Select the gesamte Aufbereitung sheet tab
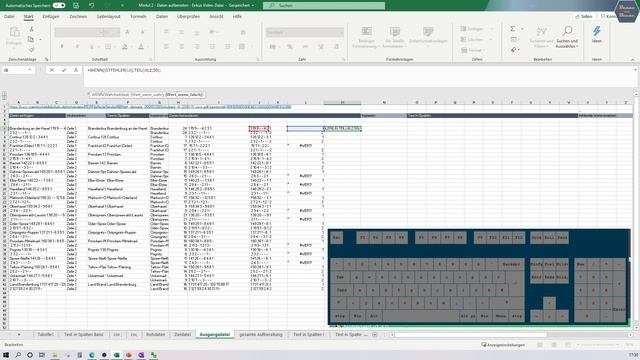The image size is (640, 360). coord(261,335)
